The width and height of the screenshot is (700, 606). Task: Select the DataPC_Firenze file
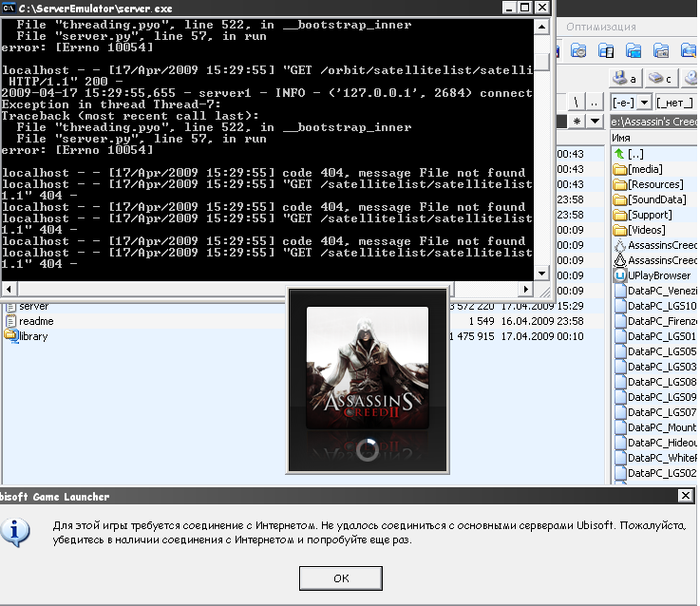[x=655, y=321]
